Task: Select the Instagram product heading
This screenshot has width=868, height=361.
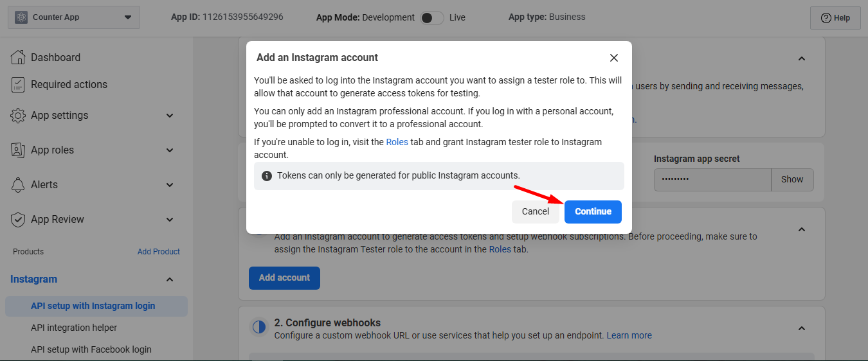Action: pyautogui.click(x=33, y=279)
